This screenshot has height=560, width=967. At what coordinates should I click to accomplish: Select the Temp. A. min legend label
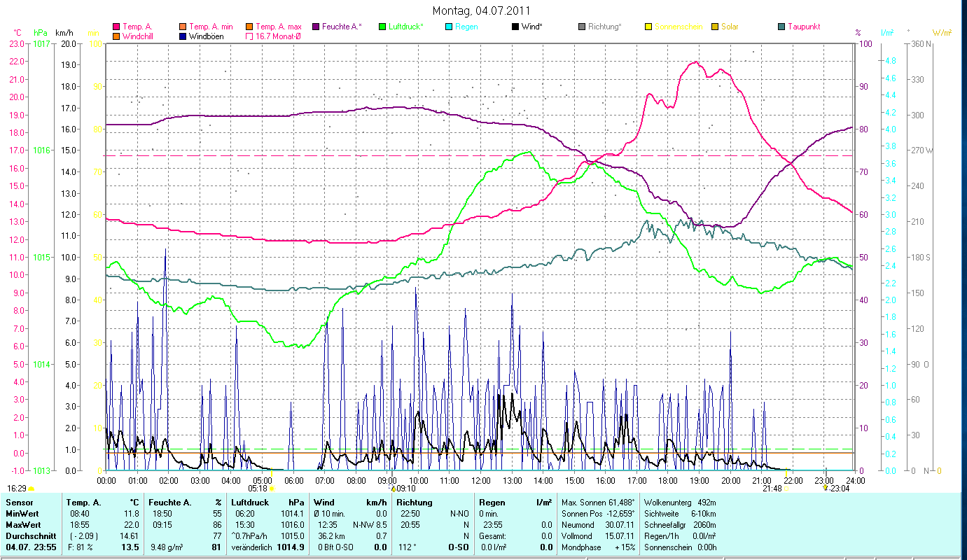coord(211,27)
